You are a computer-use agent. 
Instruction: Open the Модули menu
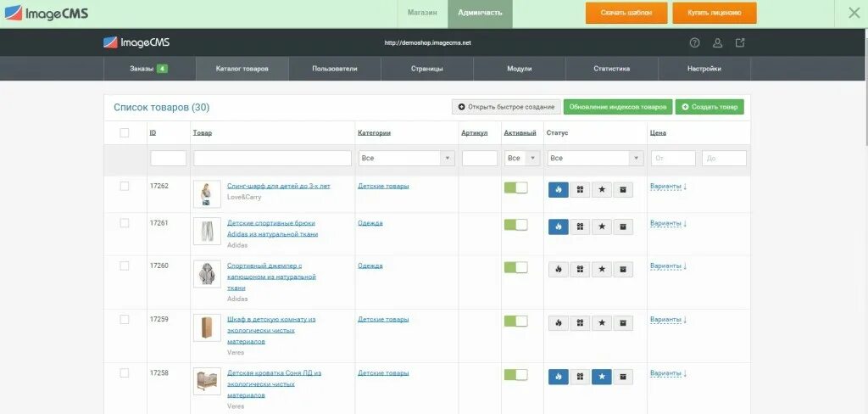pyautogui.click(x=520, y=69)
